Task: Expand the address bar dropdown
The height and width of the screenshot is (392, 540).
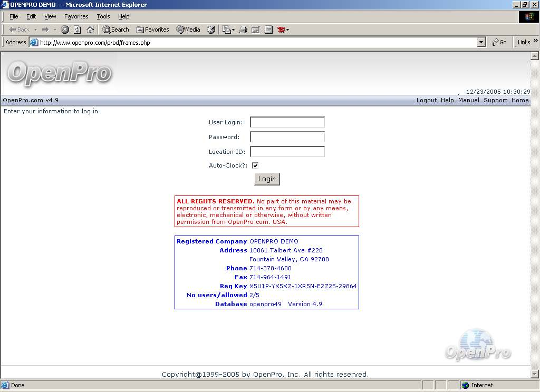Action: tap(481, 42)
